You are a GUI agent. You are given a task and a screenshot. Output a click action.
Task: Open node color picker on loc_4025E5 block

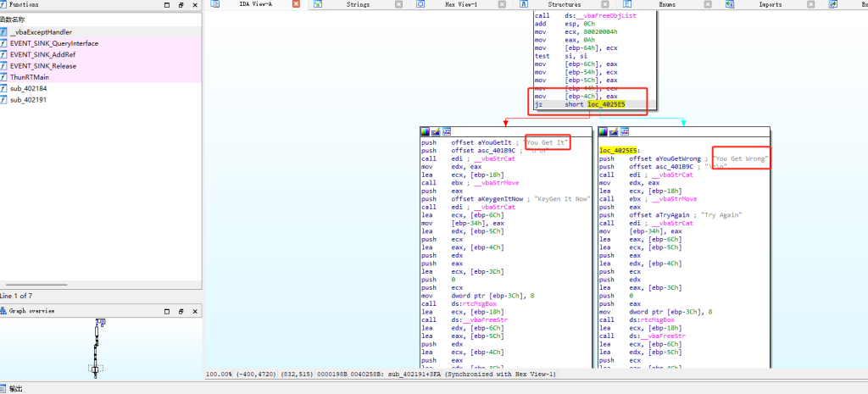tap(603, 131)
